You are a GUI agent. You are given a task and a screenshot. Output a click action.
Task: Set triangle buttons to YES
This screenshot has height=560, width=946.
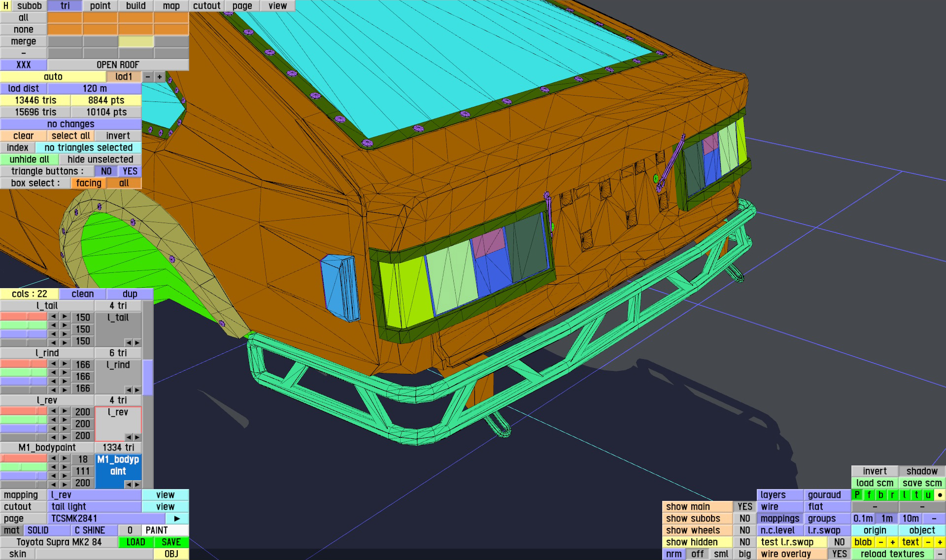(130, 171)
